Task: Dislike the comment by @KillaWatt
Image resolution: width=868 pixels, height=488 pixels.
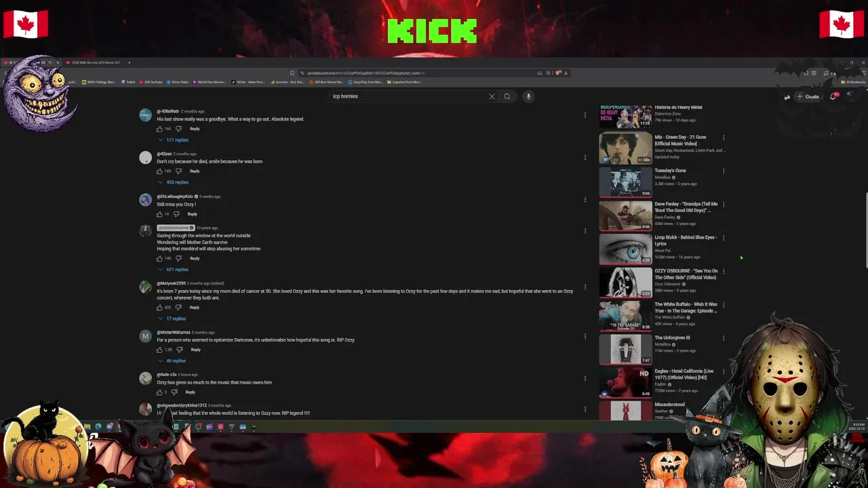Action: click(178, 129)
